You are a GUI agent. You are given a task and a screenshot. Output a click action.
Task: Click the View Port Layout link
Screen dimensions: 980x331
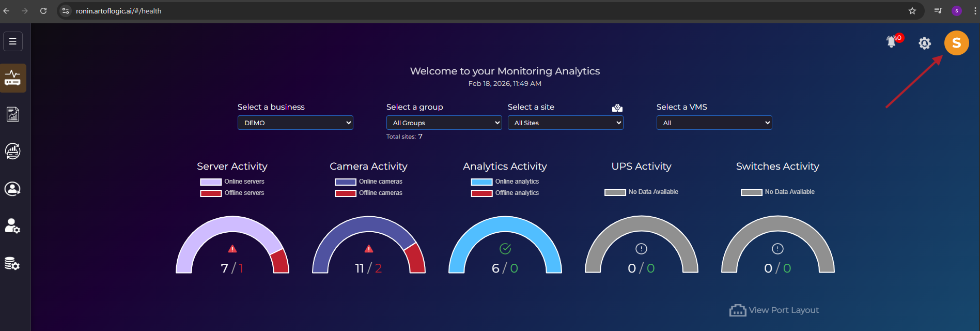(x=774, y=310)
